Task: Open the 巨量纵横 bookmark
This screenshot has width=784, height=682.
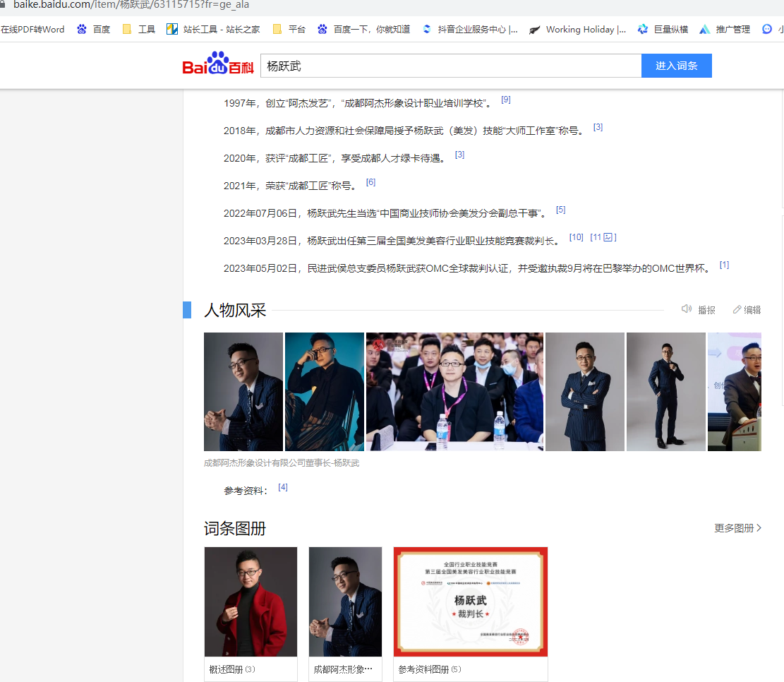Action: pyautogui.click(x=661, y=29)
